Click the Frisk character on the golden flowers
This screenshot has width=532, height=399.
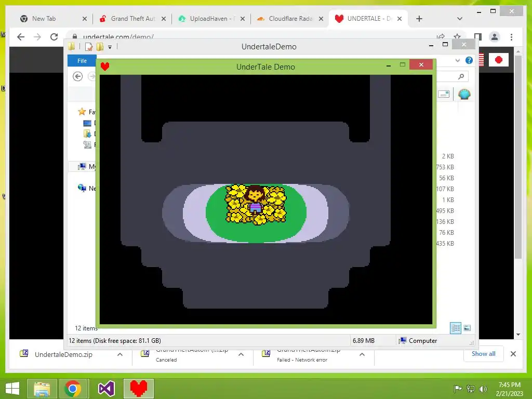point(255,201)
